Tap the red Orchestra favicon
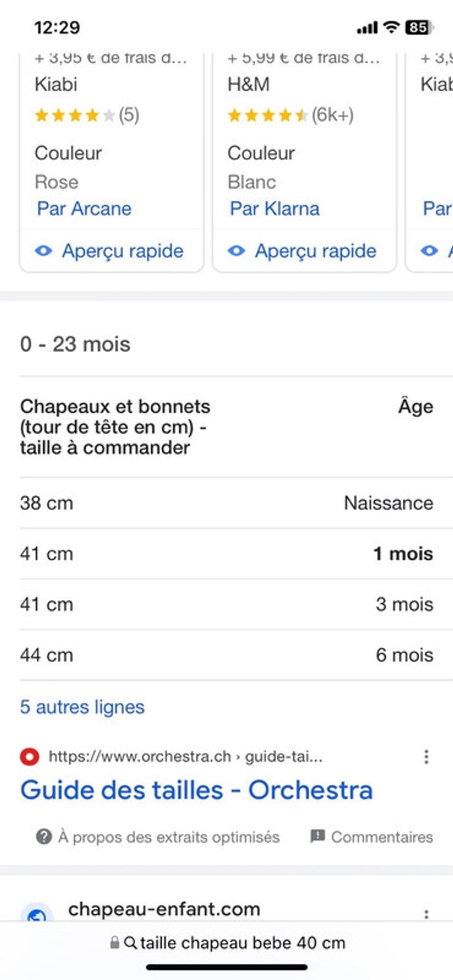Image resolution: width=453 pixels, height=980 pixels. [x=30, y=757]
